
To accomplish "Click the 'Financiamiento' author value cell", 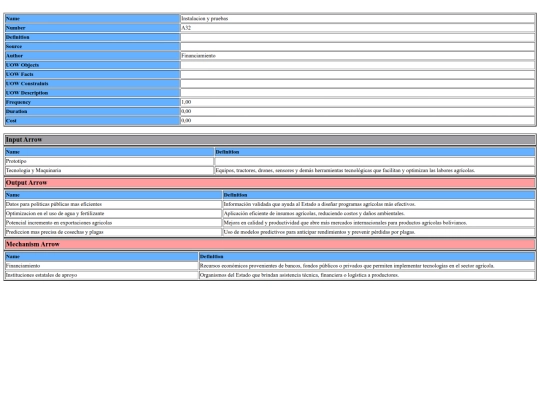I will (x=357, y=56).
